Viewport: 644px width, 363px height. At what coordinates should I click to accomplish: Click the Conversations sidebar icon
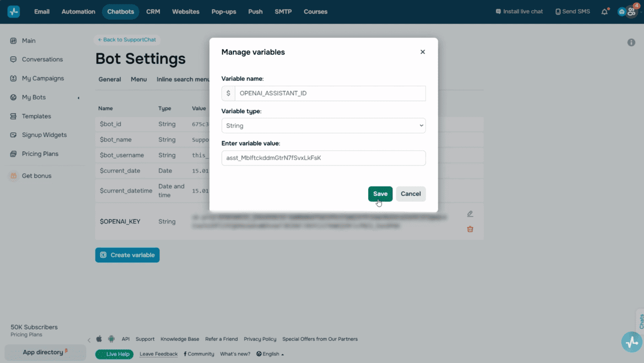tap(14, 59)
